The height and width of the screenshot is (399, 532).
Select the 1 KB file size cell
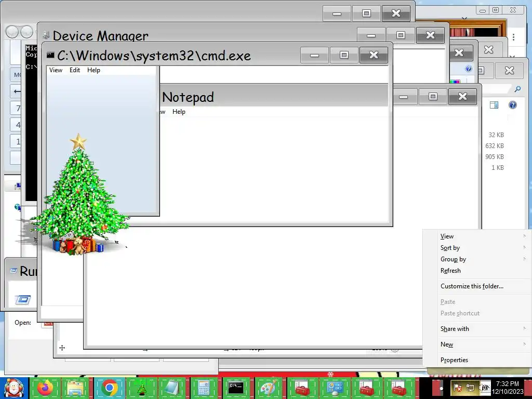[497, 167]
